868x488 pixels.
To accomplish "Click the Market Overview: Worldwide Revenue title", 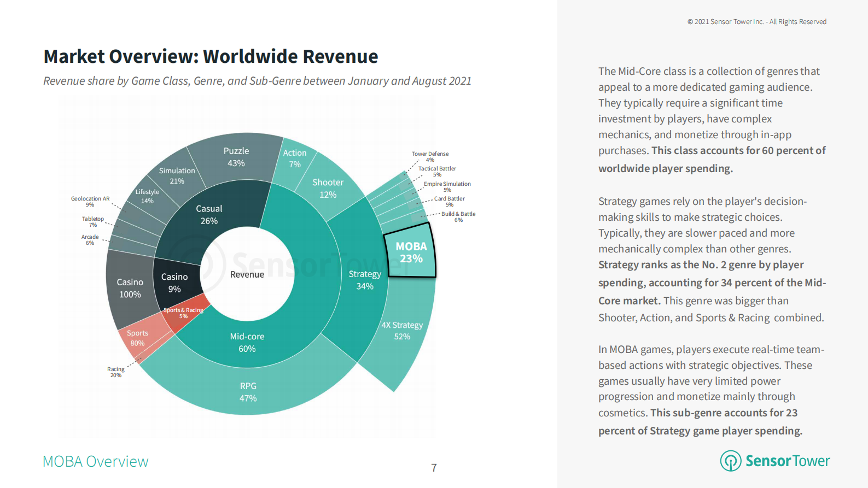I will point(211,56).
